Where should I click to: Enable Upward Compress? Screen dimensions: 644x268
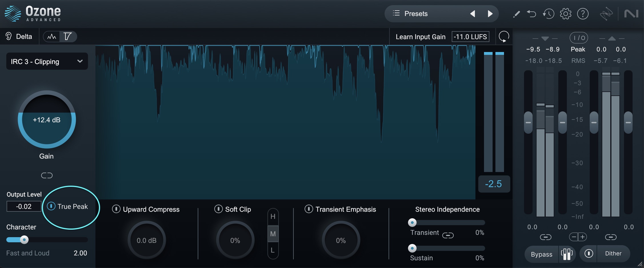coord(116,209)
